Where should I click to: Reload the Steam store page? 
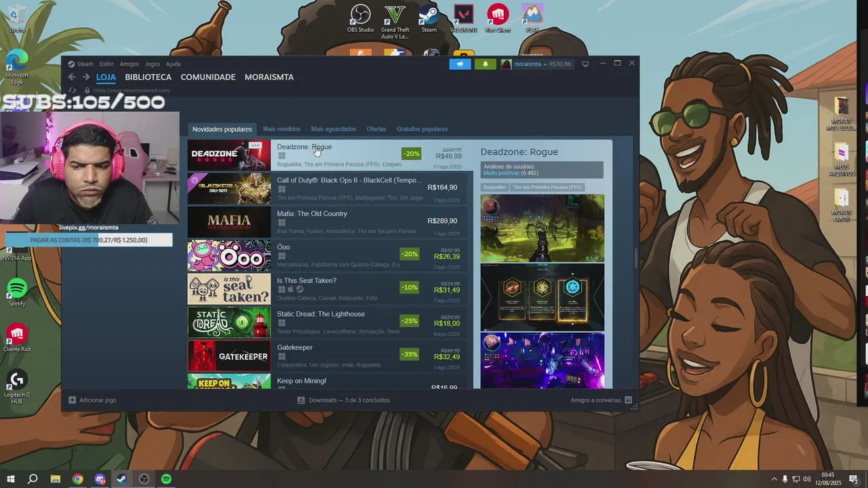[73, 90]
